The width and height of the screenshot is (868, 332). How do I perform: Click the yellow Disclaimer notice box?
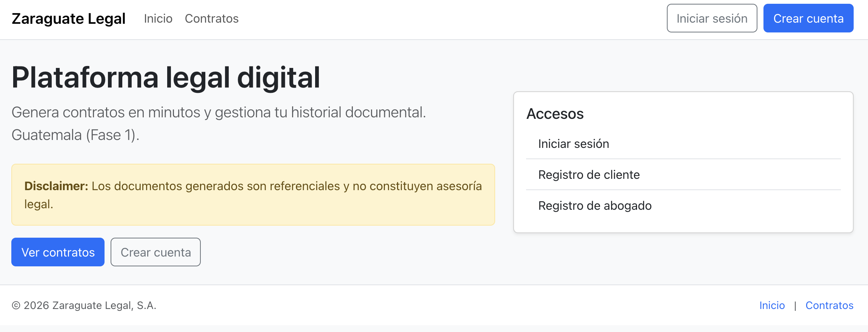[253, 194]
